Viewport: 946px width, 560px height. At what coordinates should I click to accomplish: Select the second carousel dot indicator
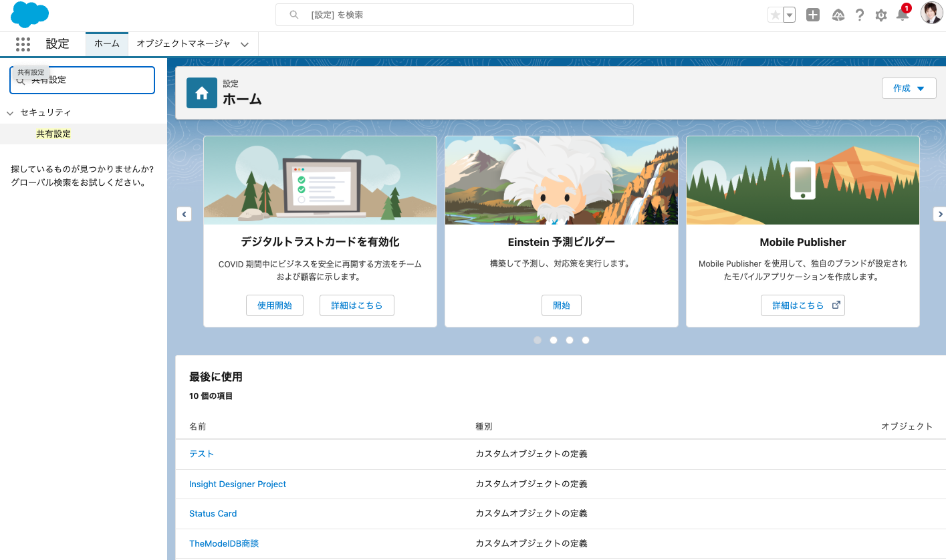coord(554,340)
